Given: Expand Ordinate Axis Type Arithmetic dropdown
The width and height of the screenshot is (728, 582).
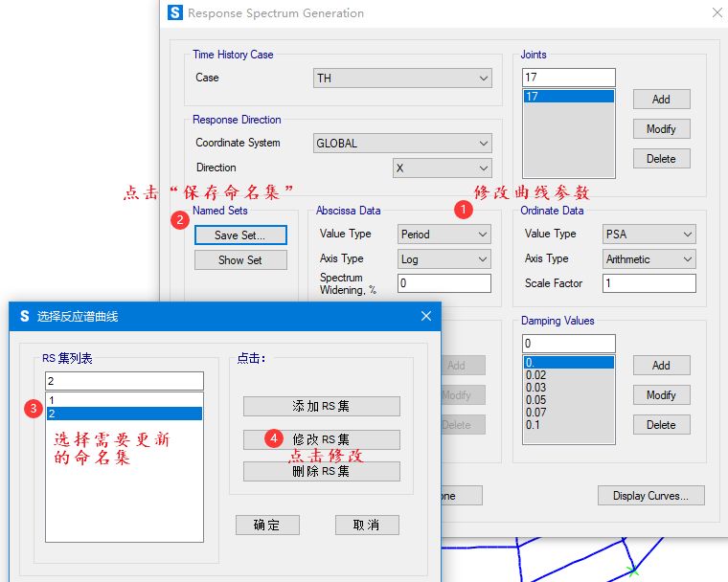Looking at the screenshot, I should 648,259.
